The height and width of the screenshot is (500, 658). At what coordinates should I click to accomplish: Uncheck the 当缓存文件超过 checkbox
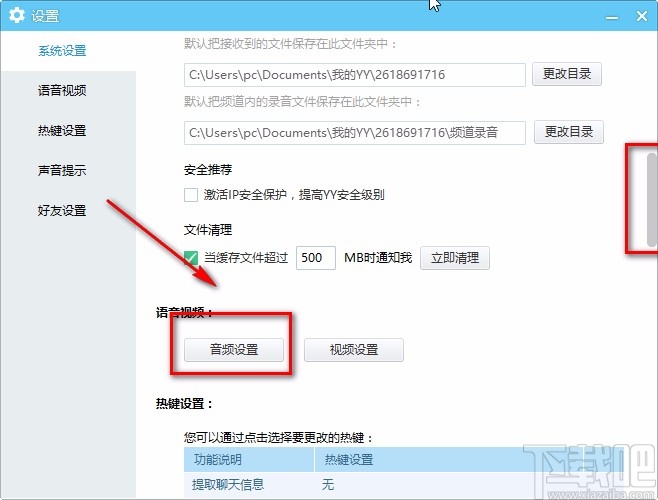click(x=191, y=257)
